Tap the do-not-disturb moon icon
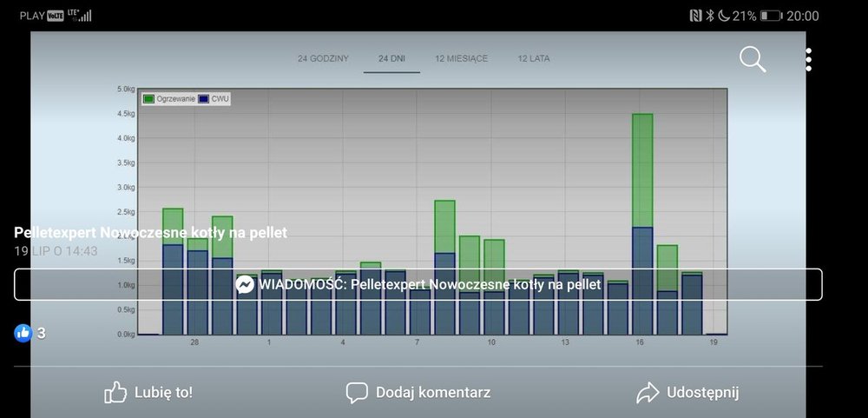The image size is (868, 418). click(724, 16)
